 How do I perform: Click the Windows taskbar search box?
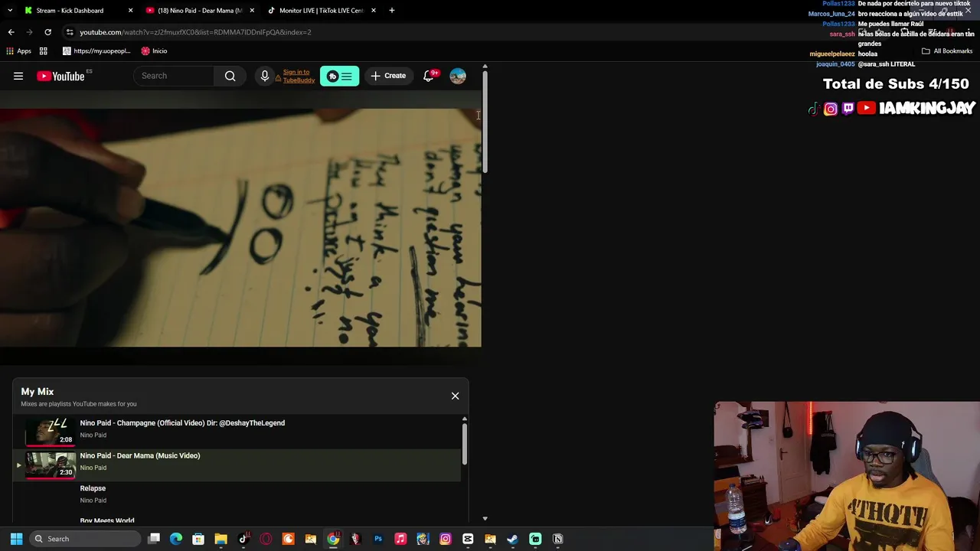tap(86, 539)
